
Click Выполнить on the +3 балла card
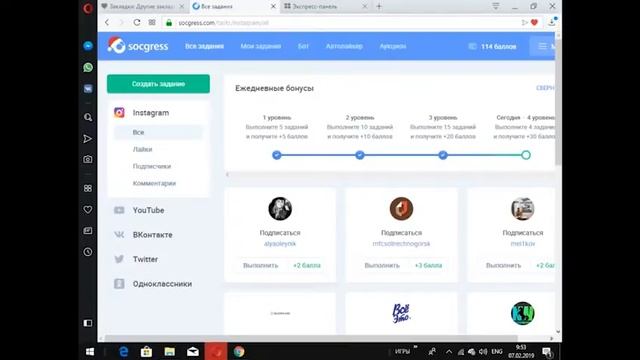coord(382,265)
